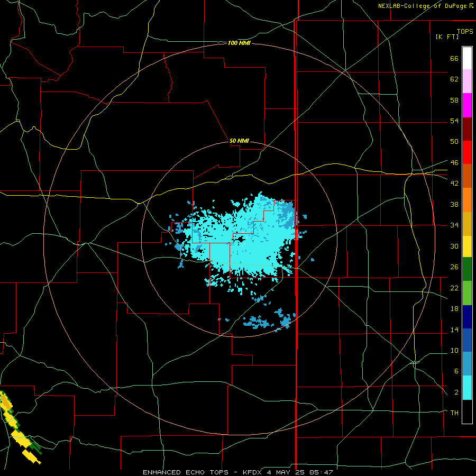Click the yellow 30 legend swatch

pyautogui.click(x=467, y=246)
